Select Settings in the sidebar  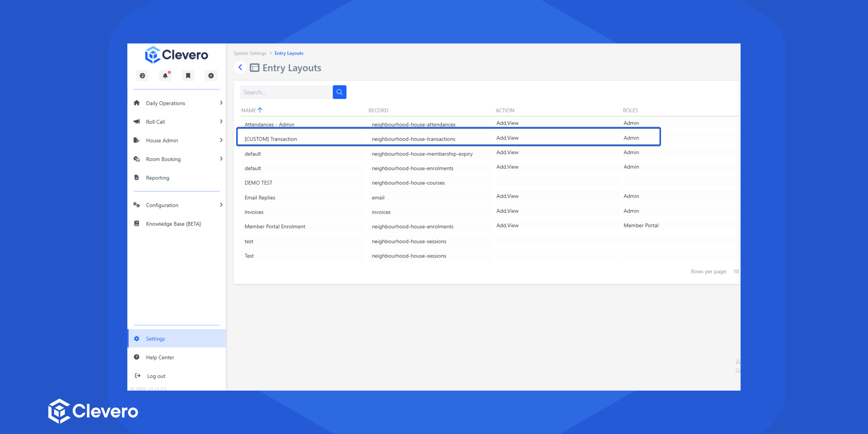[x=177, y=339]
